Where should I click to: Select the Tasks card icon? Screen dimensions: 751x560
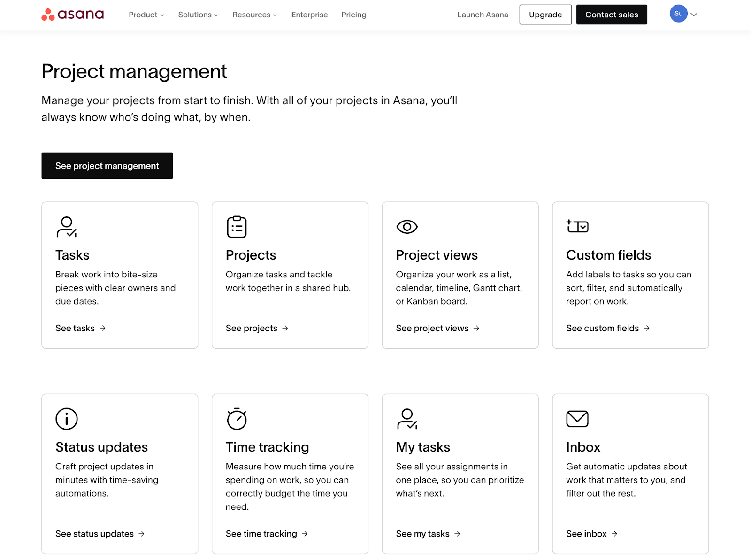[x=66, y=227]
